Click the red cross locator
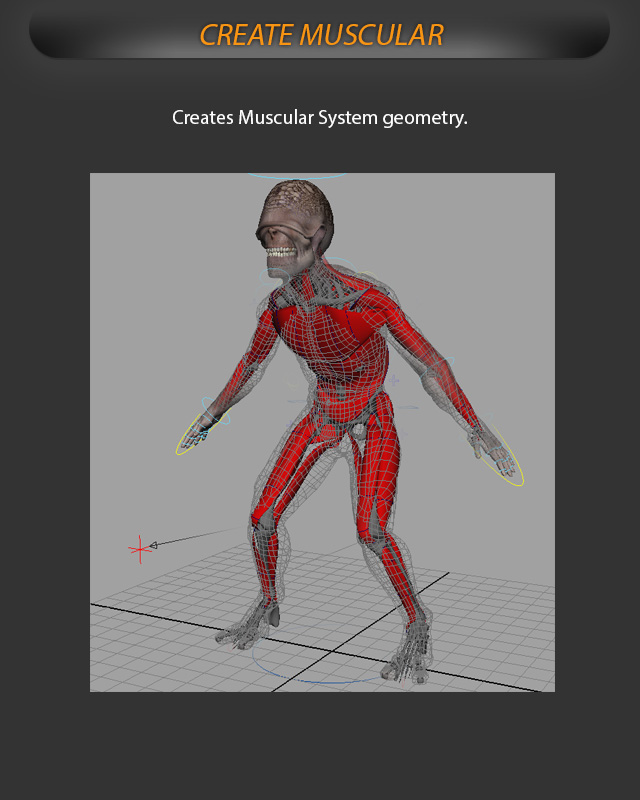The image size is (640, 800). click(x=140, y=549)
